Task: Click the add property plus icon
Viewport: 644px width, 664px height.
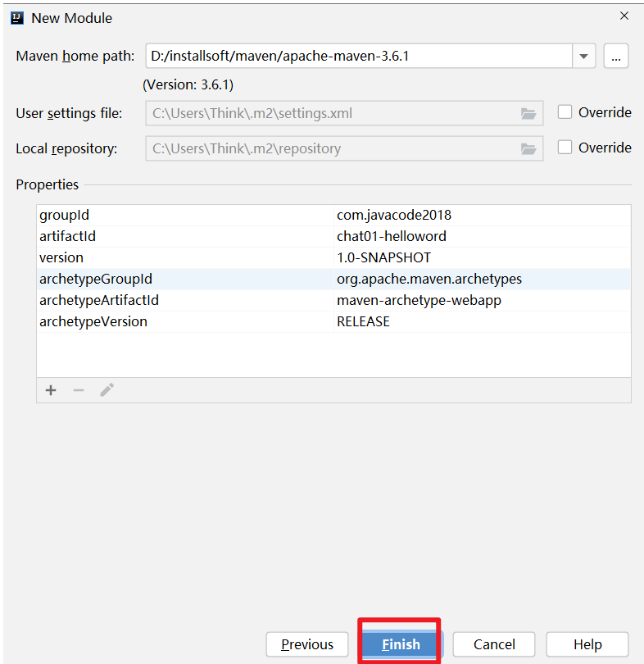Action: click(x=51, y=390)
